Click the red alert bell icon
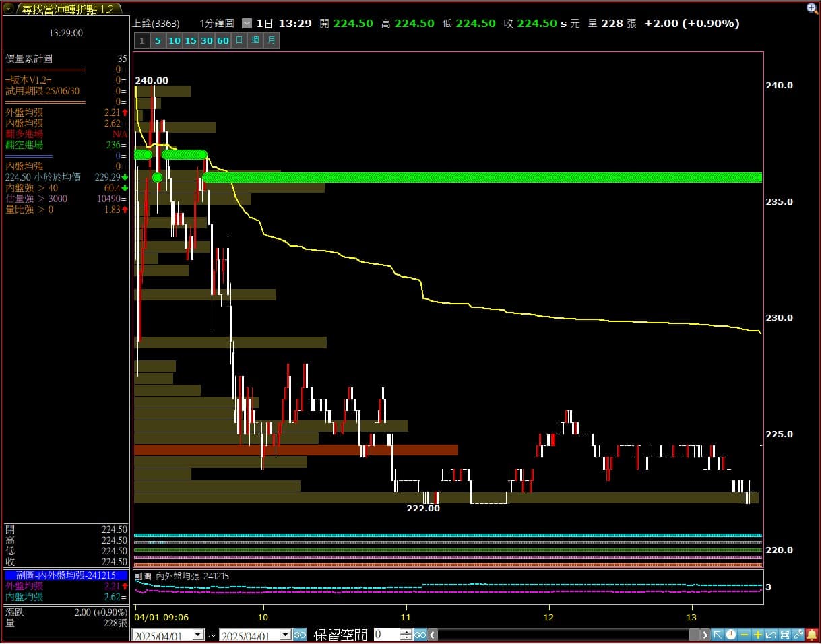Image resolution: width=822 pixels, height=644 pixels. tap(812, 635)
